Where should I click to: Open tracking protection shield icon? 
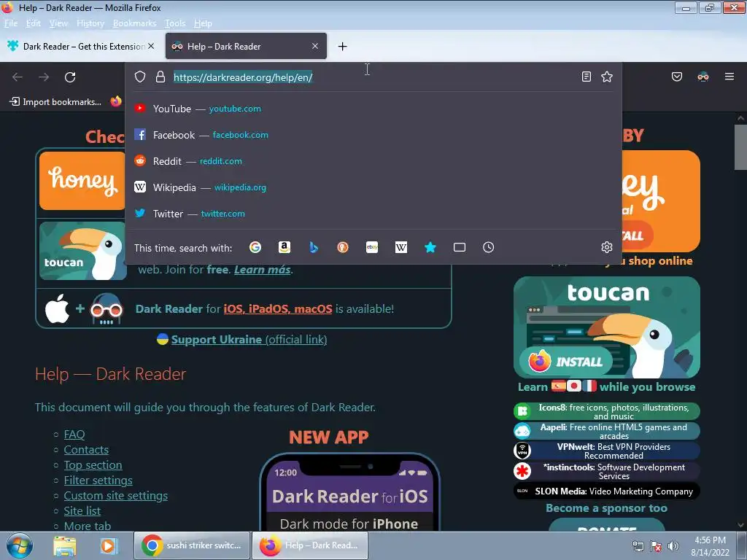(x=139, y=77)
